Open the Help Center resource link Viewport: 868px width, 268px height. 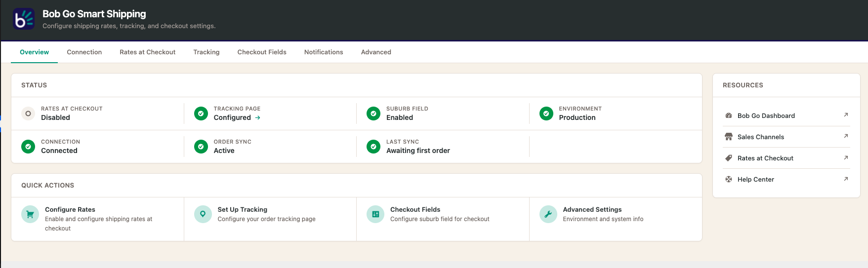pyautogui.click(x=786, y=179)
